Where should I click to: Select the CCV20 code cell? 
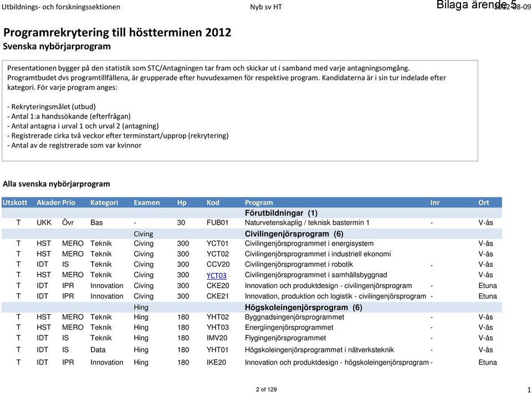point(218,264)
